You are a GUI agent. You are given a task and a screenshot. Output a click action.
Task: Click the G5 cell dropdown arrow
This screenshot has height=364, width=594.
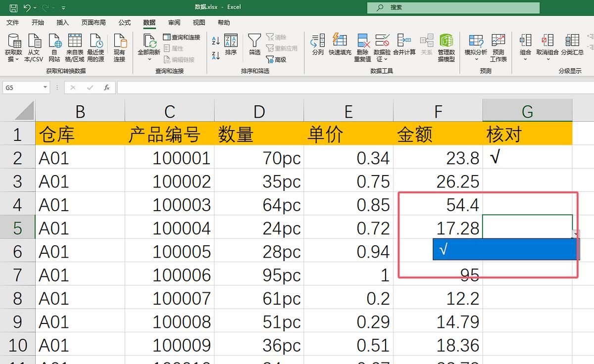(575, 234)
